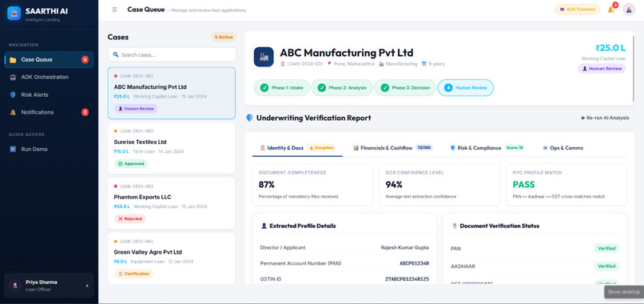Select the Phase 1: Intake step
The width and height of the screenshot is (644, 304).
[x=281, y=88]
